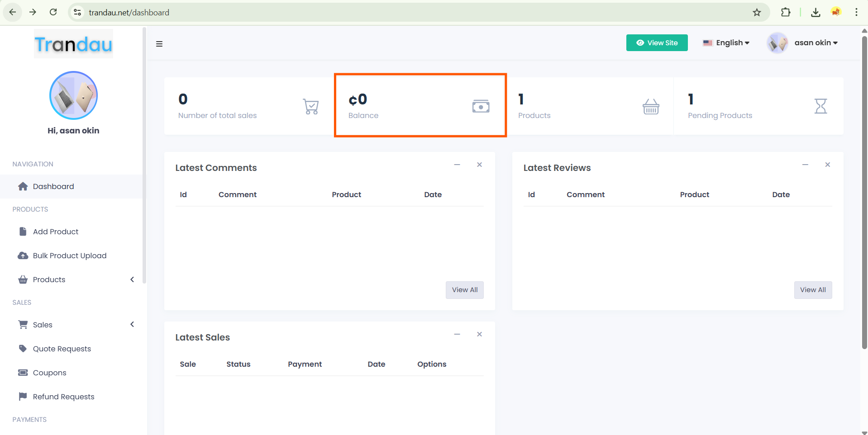Open the English language dropdown
This screenshot has width=868, height=435.
(x=726, y=43)
